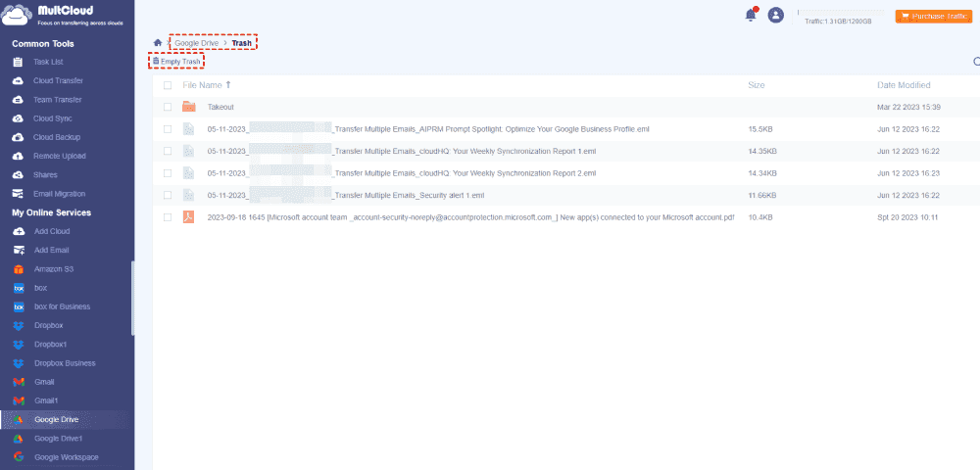Image resolution: width=980 pixels, height=470 pixels.
Task: Open the AIPRM Prompt Spotlight eml file
Action: point(428,129)
